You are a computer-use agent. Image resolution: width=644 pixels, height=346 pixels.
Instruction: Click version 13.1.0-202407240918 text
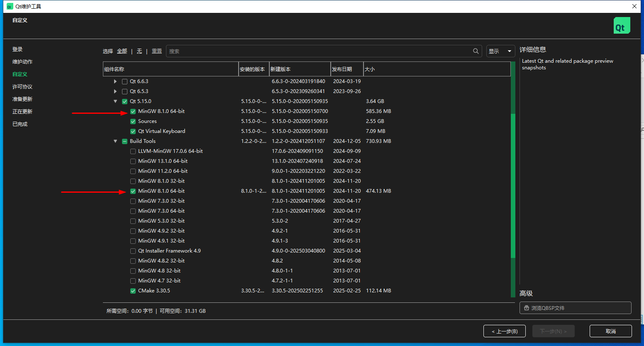coord(298,161)
